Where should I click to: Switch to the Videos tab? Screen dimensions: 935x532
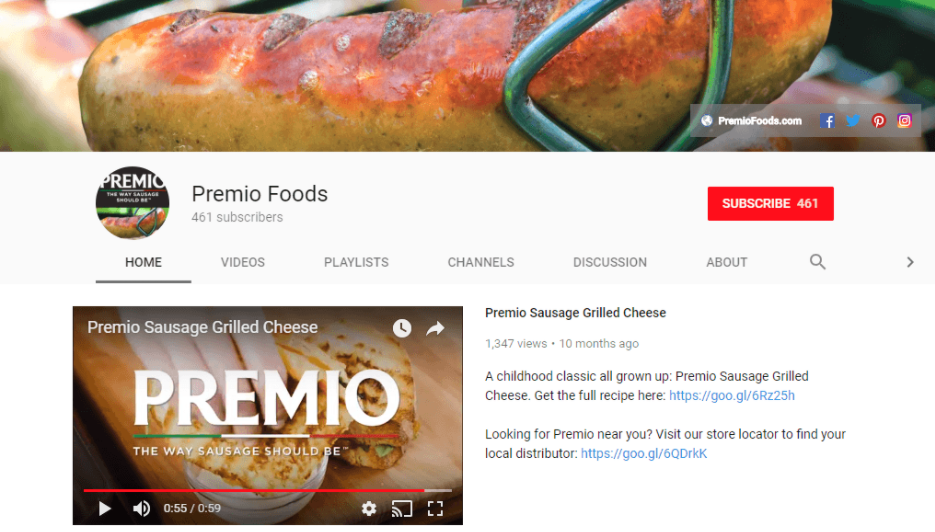243,262
